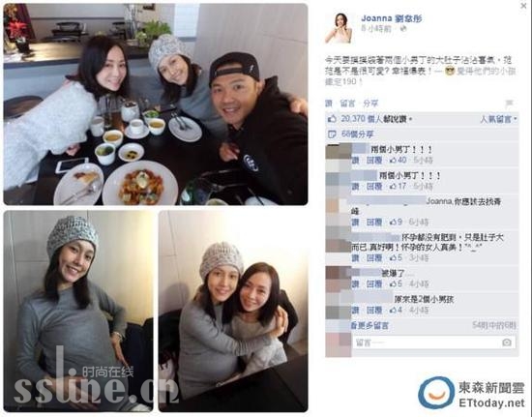Open the post author's profile picture

pos(338,28)
